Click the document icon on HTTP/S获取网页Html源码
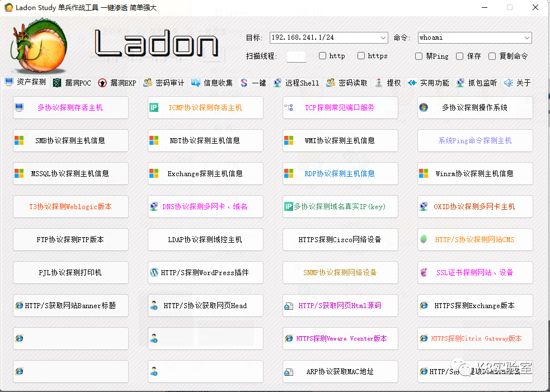The width and height of the screenshot is (550, 392). pyautogui.click(x=289, y=306)
